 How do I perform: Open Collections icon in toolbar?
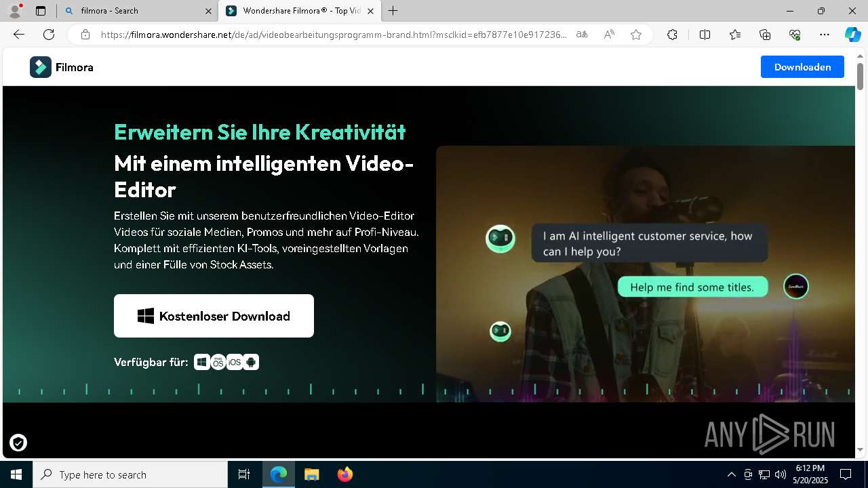(x=765, y=35)
